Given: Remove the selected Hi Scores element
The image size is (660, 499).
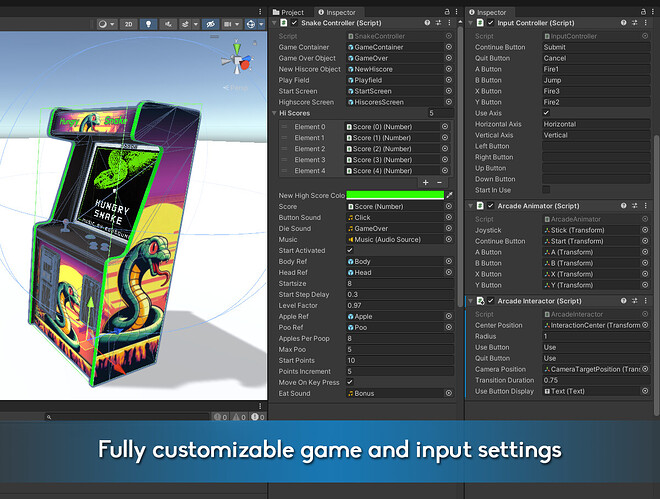Looking at the screenshot, I should click(439, 182).
